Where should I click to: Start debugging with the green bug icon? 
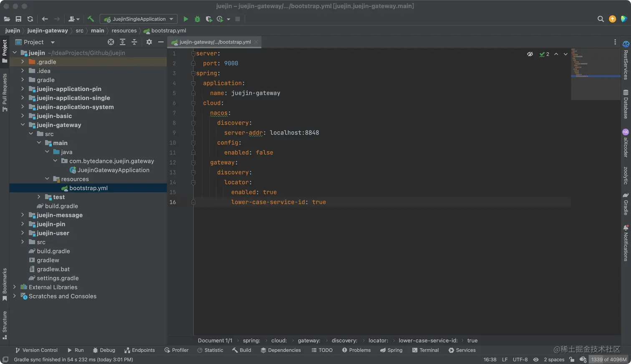pos(197,19)
